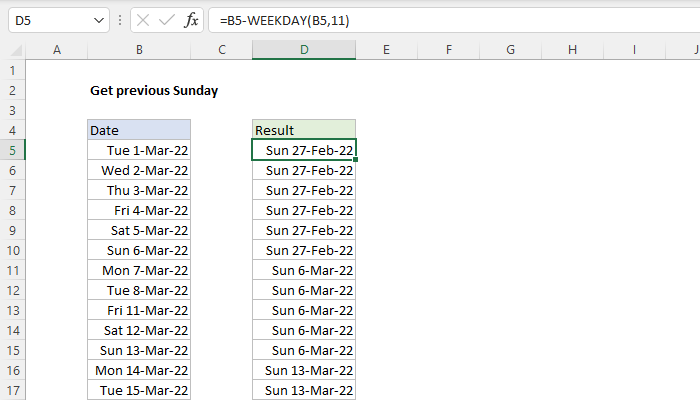
Task: Select column D header
Action: 304,50
